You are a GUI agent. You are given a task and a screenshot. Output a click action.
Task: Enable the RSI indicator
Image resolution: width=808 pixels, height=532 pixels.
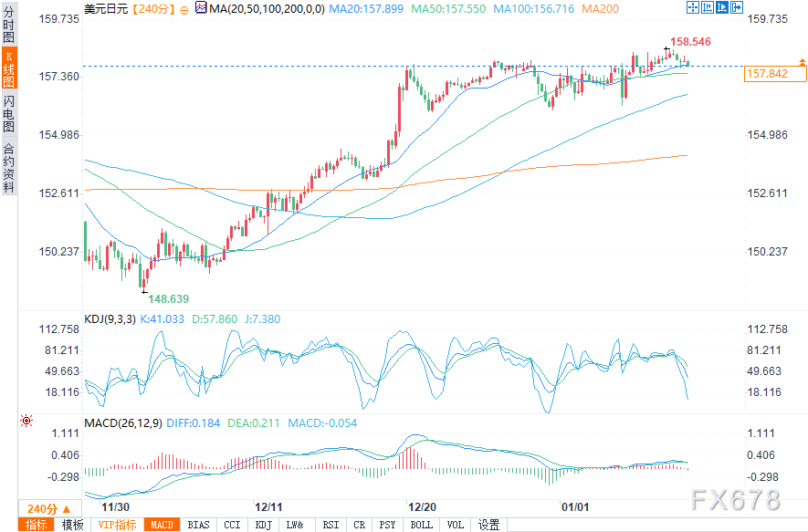(331, 525)
